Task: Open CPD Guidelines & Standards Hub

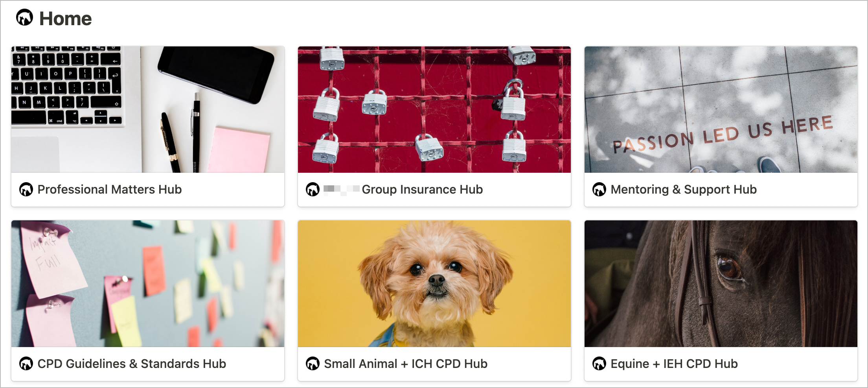Action: (x=132, y=364)
